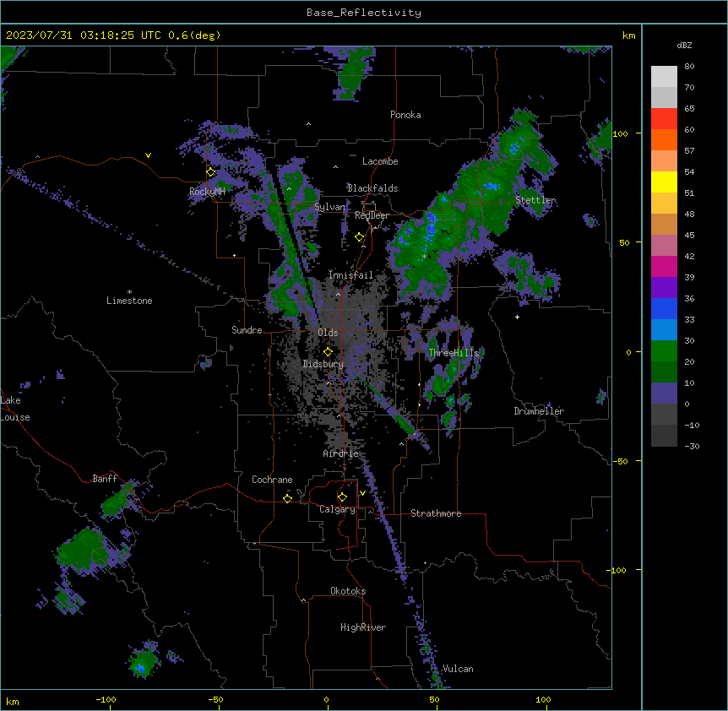Click the yellow marker between Olds and Didsbury
This screenshot has height=711, width=728.
tap(328, 352)
